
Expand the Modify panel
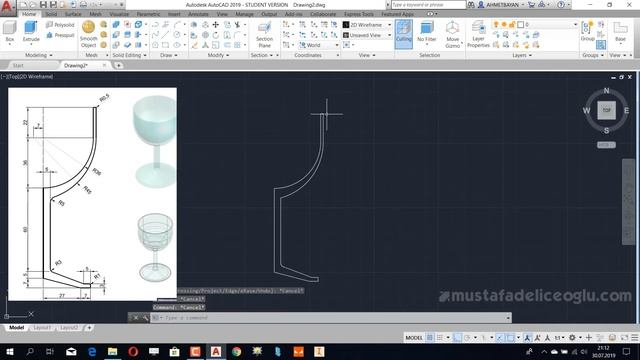(x=218, y=55)
